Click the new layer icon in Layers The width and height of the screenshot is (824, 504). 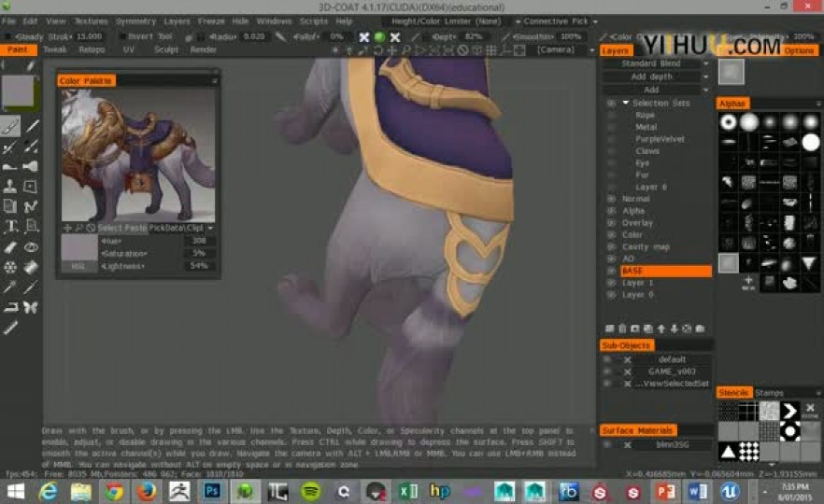(609, 329)
